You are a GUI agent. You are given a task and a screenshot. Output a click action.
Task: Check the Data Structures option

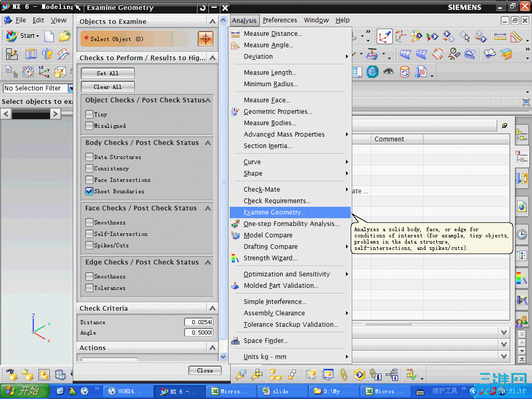pyautogui.click(x=89, y=157)
